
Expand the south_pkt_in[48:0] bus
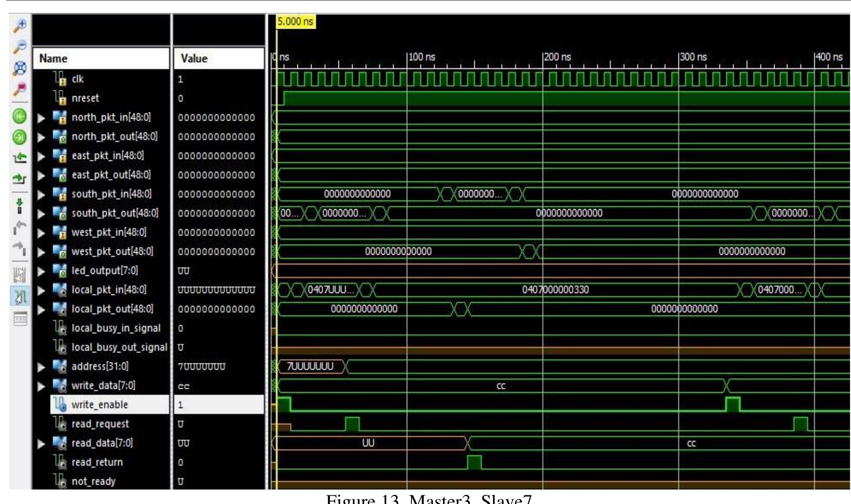(41, 195)
